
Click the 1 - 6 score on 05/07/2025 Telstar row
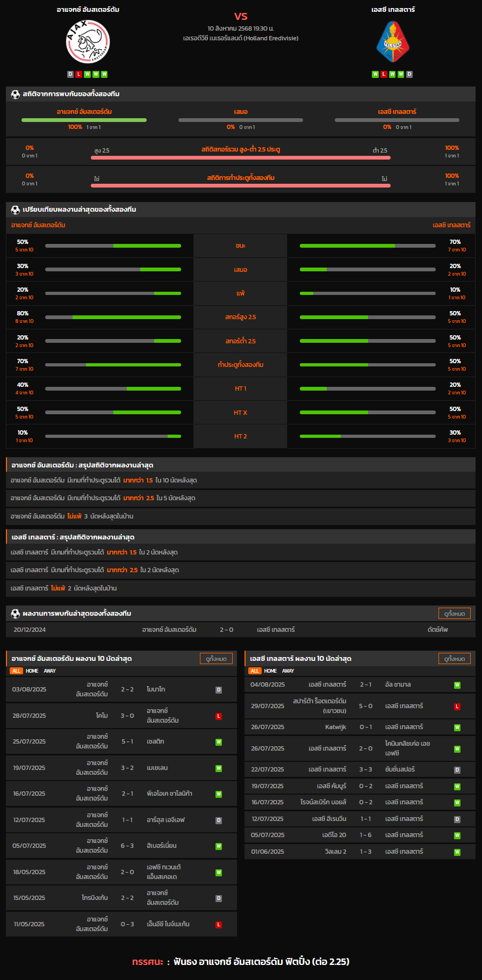365,835
